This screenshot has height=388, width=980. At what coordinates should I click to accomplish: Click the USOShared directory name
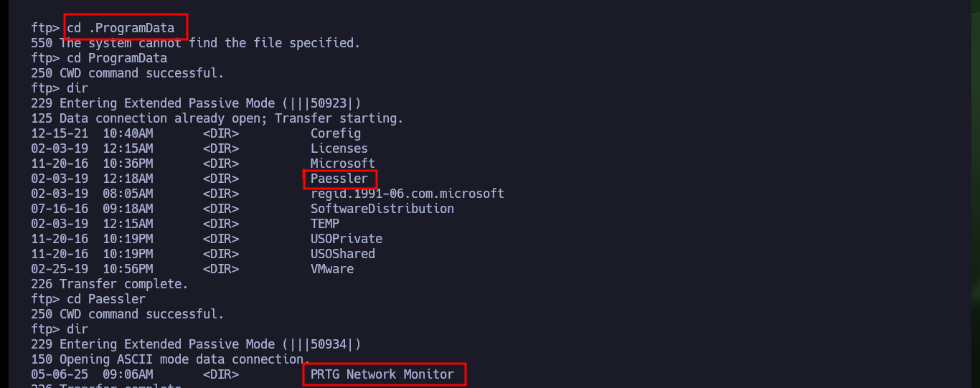pyautogui.click(x=343, y=254)
